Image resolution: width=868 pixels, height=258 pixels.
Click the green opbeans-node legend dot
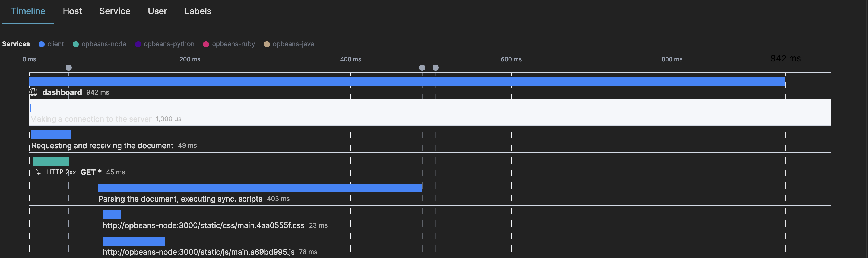[76, 44]
